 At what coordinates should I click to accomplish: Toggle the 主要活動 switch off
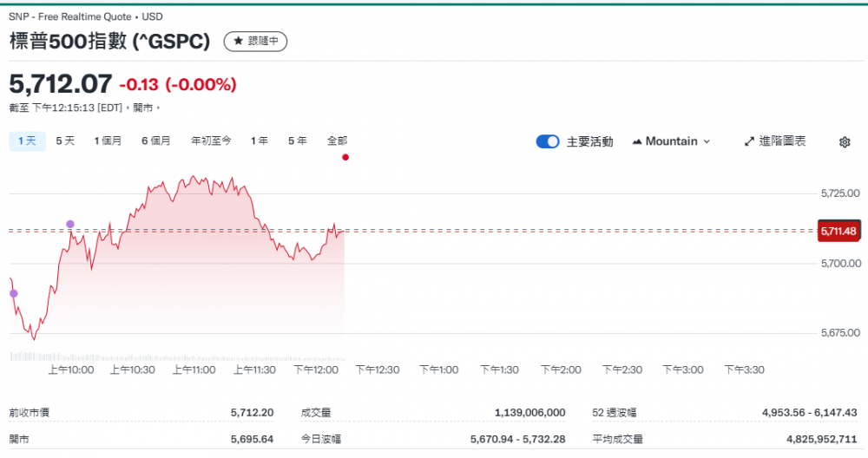point(548,141)
